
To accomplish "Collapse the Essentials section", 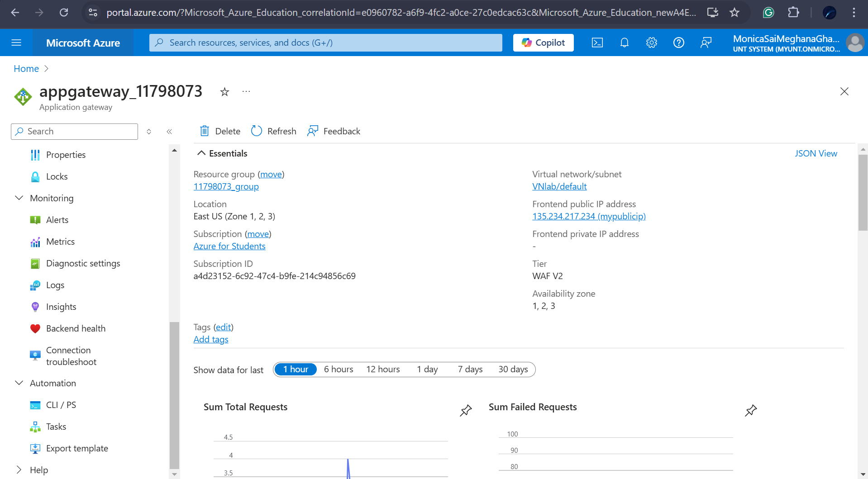I will 222,153.
